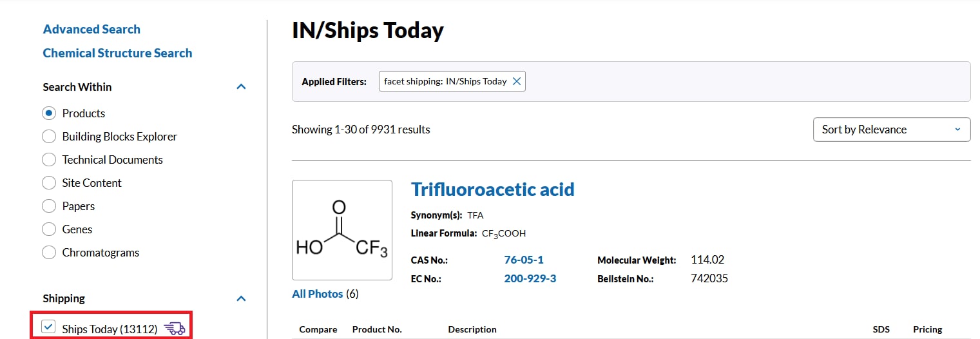Click the purple shipping truck icon
Viewport: 980px width, 339px height.
(x=175, y=329)
